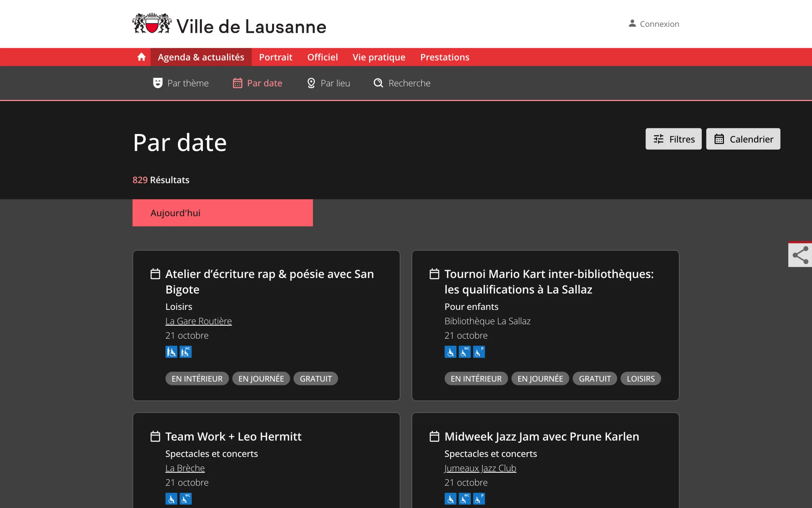Open the Vie pratique menu
The image size is (812, 508).
(379, 57)
